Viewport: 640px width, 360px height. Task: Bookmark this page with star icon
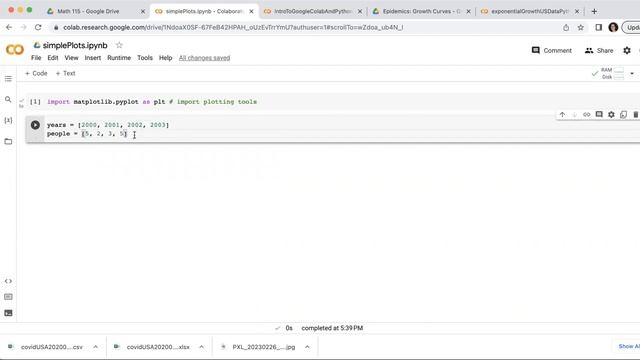pos(581,27)
